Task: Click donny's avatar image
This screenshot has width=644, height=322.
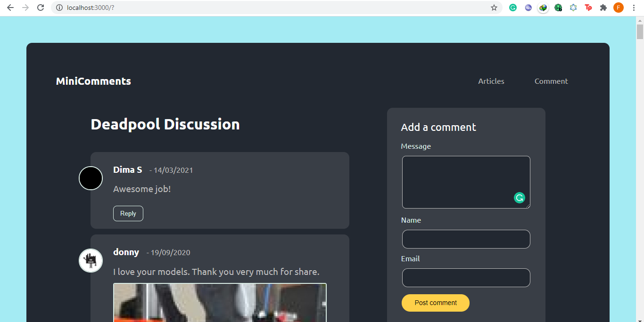Action: point(91,260)
